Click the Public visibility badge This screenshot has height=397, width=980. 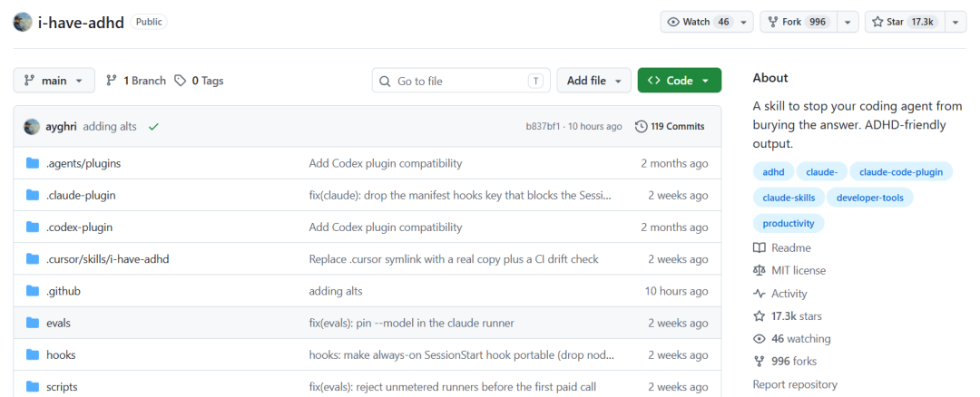tap(149, 22)
